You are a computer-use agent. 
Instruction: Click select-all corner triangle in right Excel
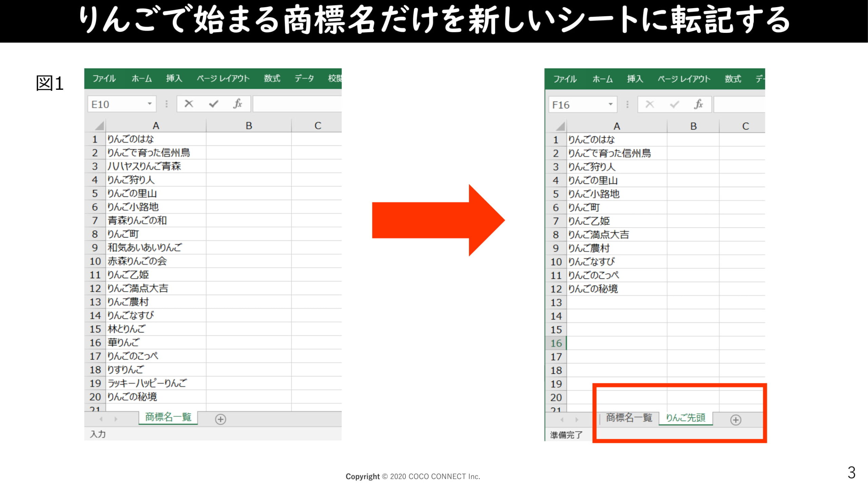click(x=560, y=126)
